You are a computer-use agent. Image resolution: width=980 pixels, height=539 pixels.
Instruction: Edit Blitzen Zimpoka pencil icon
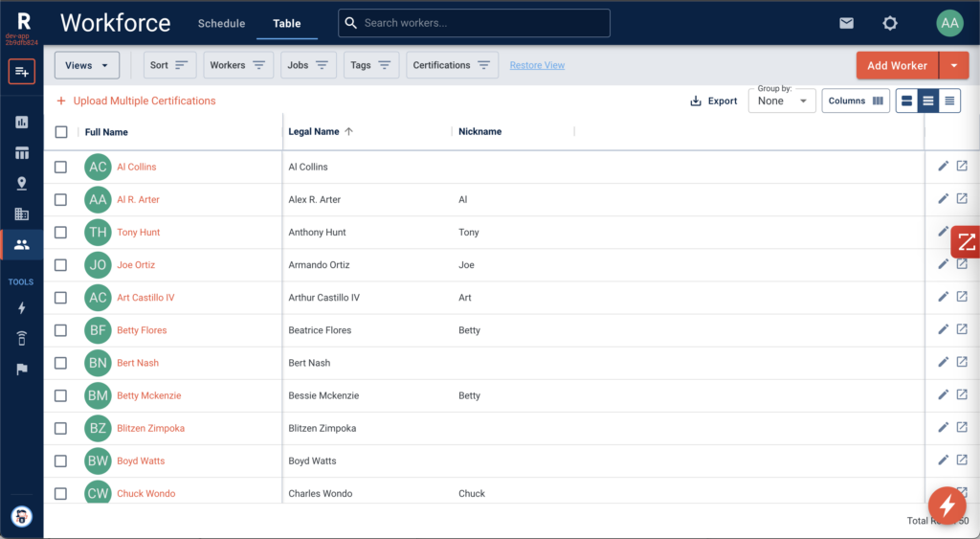point(943,428)
